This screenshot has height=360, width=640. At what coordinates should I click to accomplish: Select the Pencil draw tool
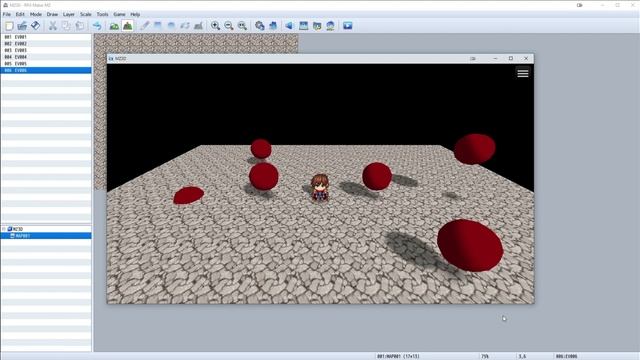point(144,26)
